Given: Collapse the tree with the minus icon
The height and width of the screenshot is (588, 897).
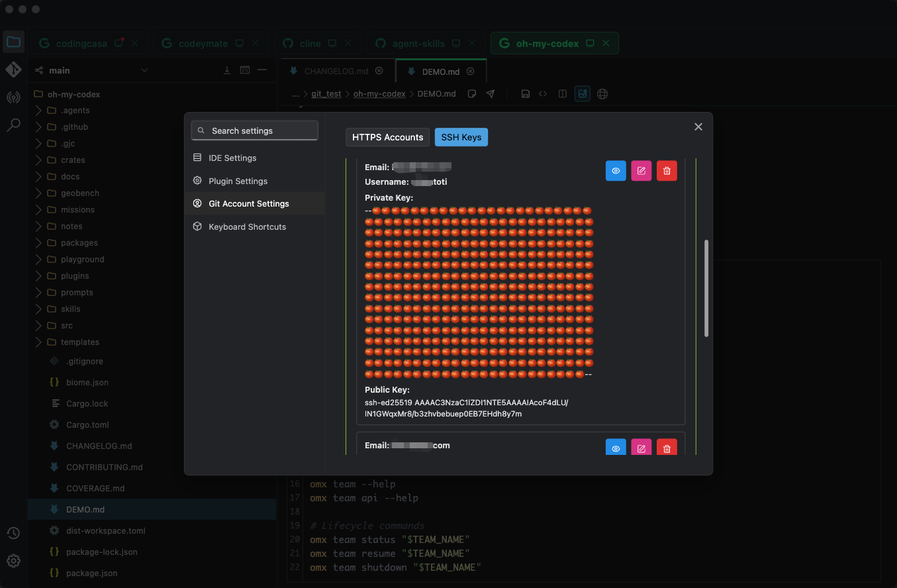Looking at the screenshot, I should click(x=262, y=70).
